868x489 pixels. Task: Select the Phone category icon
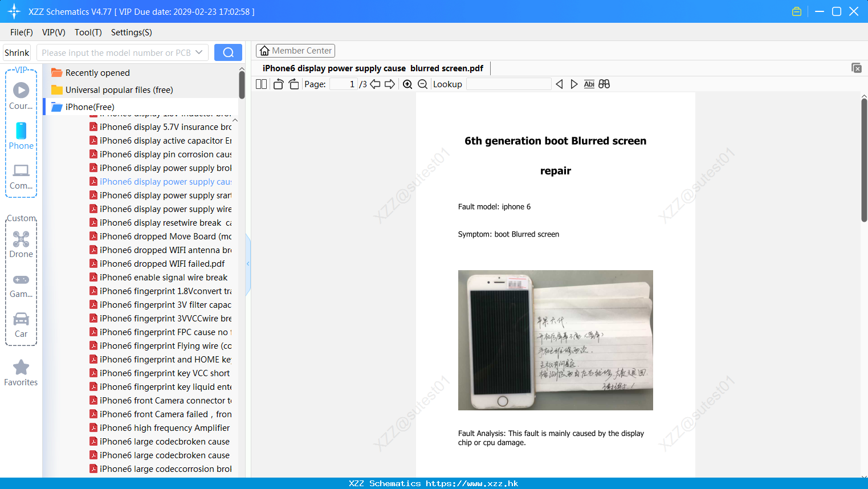(21, 136)
